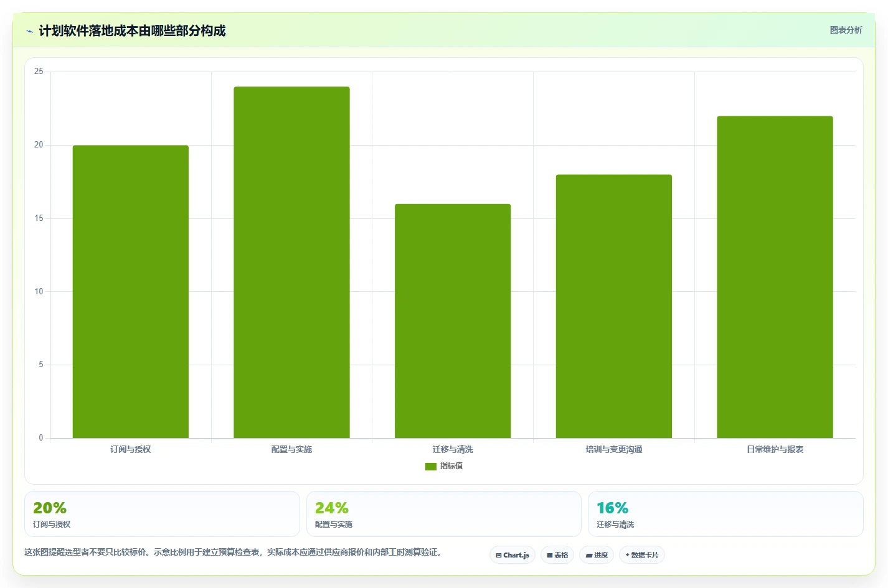Select the 订阅与授权 bar in chart
Screen dimensions: 888x588
click(x=131, y=292)
